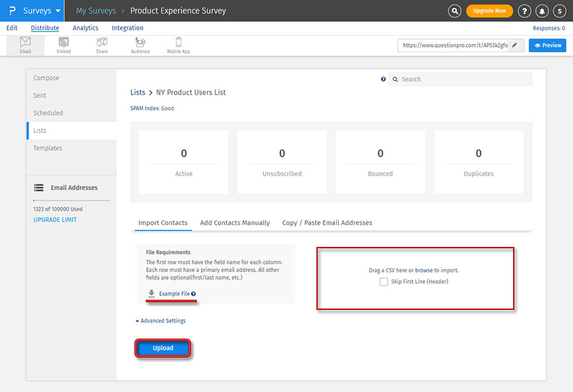Click the email addresses usage progress bar
Viewport: 573px width, 392px height.
71,200
